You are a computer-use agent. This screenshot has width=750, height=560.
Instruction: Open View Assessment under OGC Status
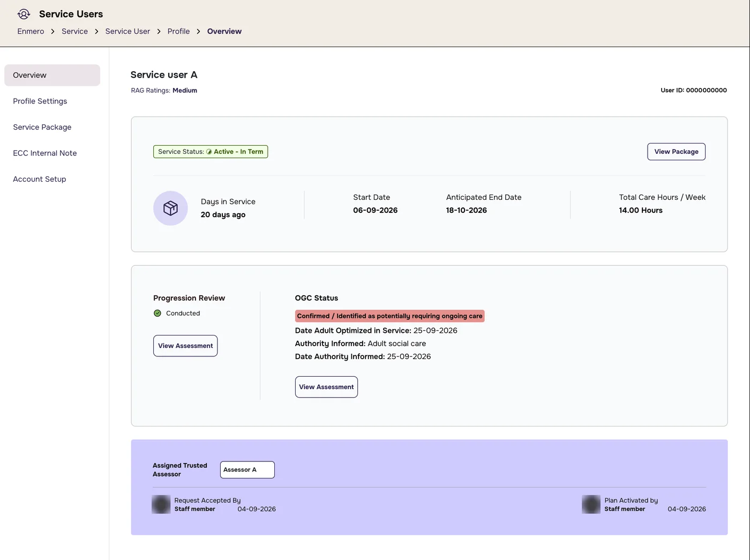click(326, 387)
